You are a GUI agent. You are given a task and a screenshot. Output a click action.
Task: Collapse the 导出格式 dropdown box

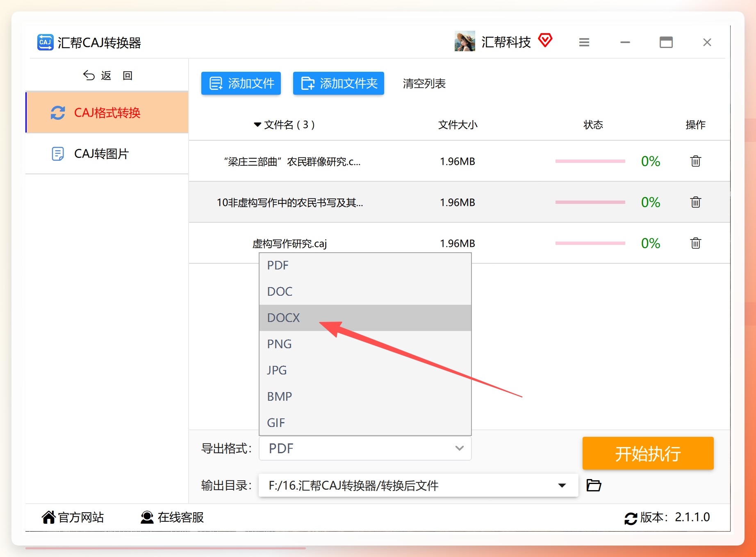tap(365, 448)
